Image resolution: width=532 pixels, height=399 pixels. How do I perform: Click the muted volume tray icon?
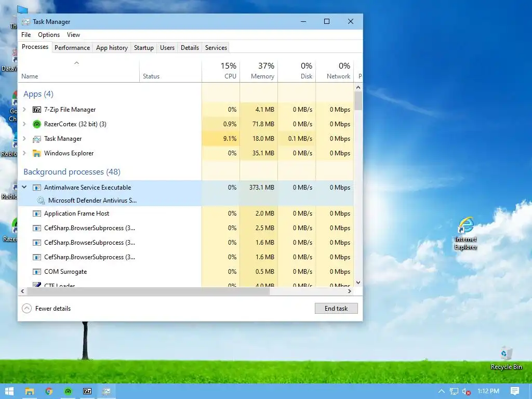coord(466,391)
